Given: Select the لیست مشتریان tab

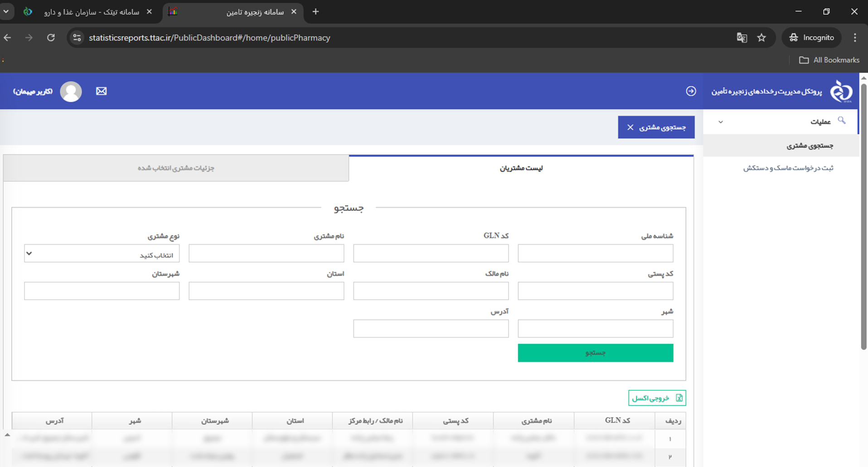Looking at the screenshot, I should point(521,168).
